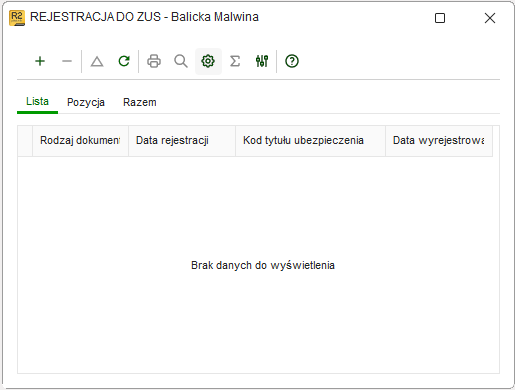The height and width of the screenshot is (390, 515).
Task: Refresh the list with the circular arrow icon
Action: tap(124, 61)
